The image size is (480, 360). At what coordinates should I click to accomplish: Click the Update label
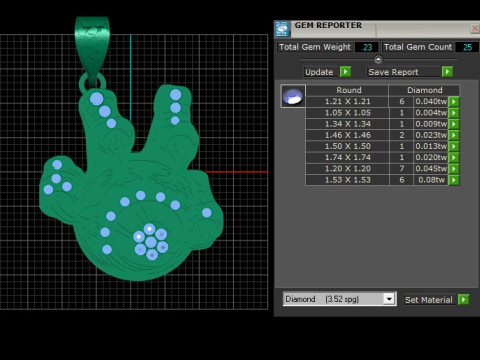tap(319, 72)
